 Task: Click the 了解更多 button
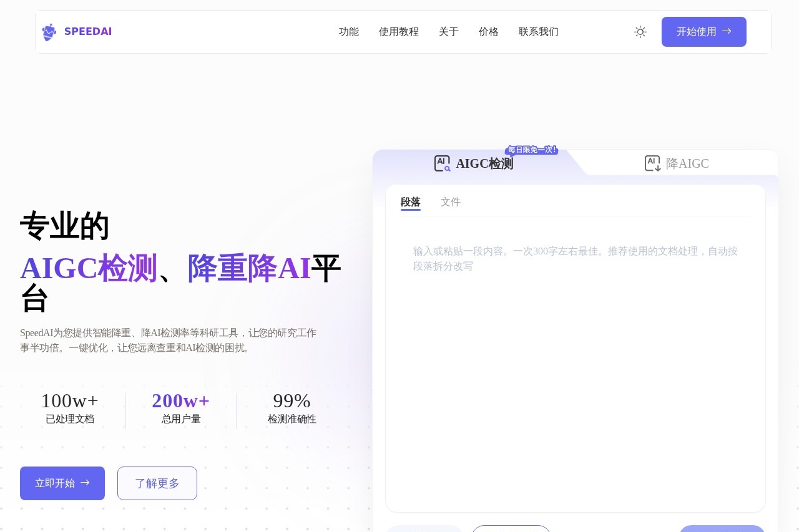[157, 483]
